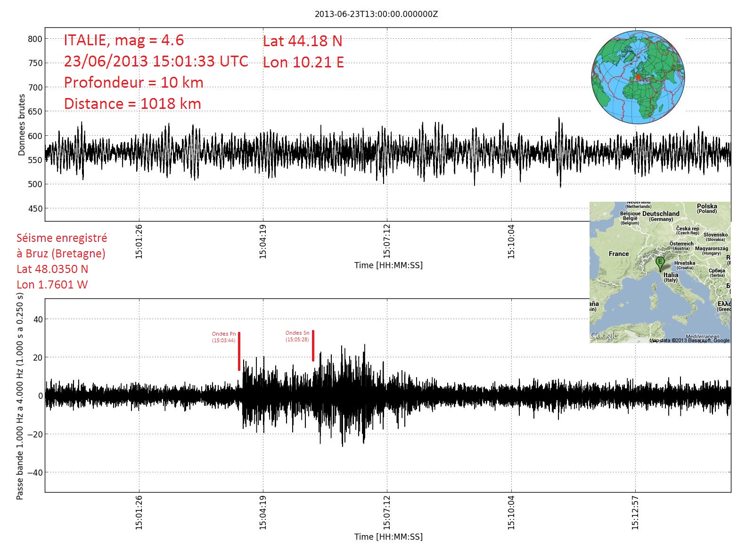754x560 pixels.
Task: Click the Distance = 1018 km text
Action: [x=132, y=104]
